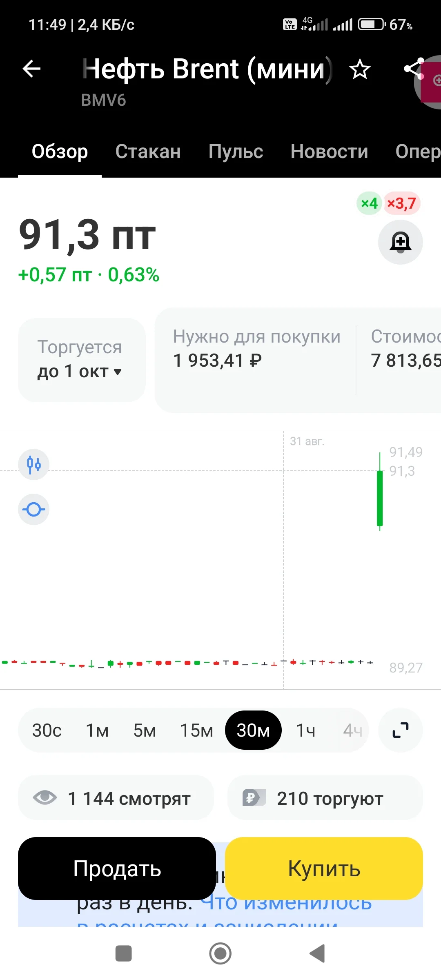This screenshot has height=980, width=441.
Task: Tap the BMV6 ticker label
Action: point(104,100)
